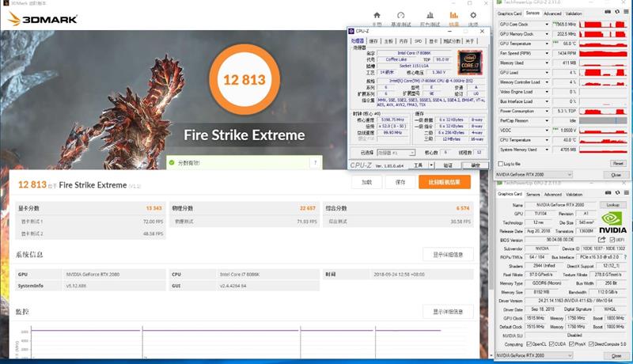Click physics score value 22 657

[307, 208]
